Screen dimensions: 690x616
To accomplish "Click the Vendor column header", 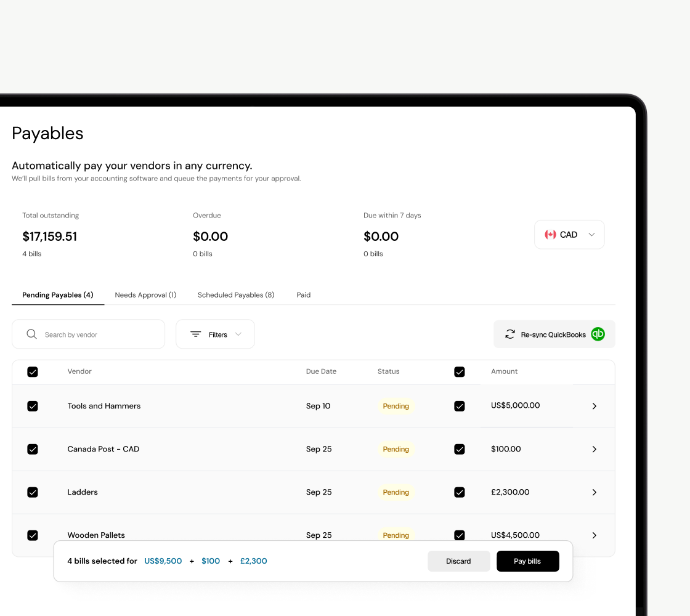I will [x=79, y=371].
